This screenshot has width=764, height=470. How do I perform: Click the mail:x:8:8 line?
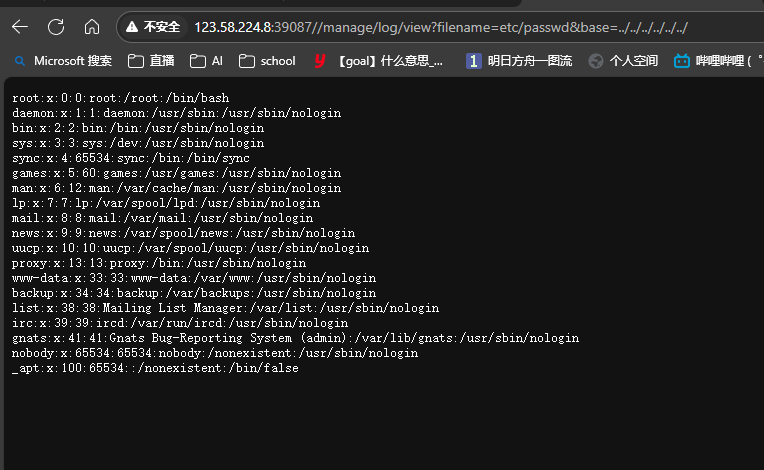pyautogui.click(x=163, y=218)
